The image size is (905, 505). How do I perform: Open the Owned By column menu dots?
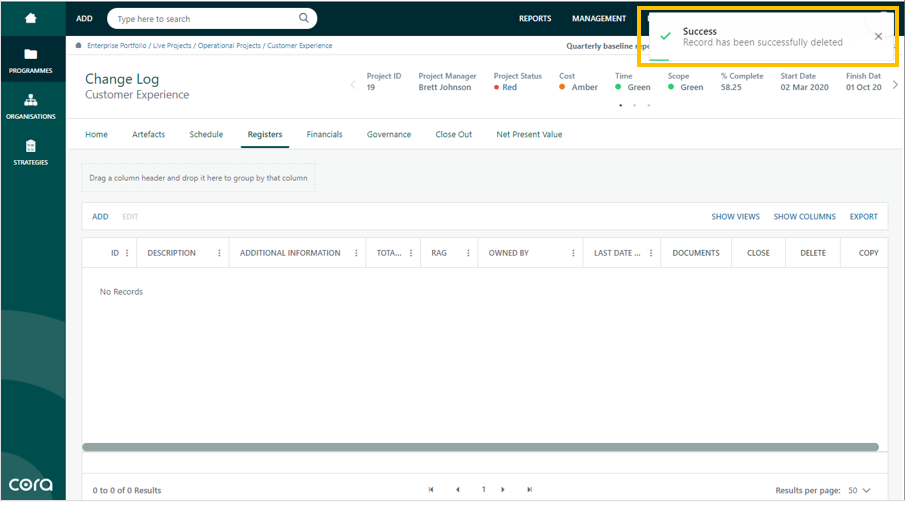pos(573,253)
